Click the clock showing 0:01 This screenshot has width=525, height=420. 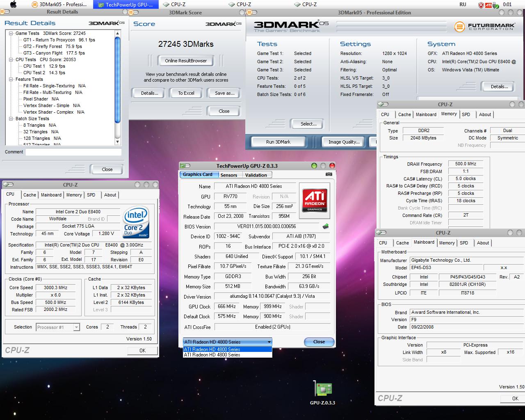(507, 5)
